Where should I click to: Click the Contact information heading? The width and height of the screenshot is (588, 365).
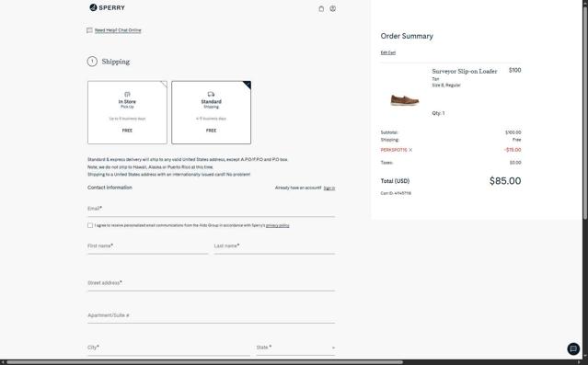coord(110,188)
